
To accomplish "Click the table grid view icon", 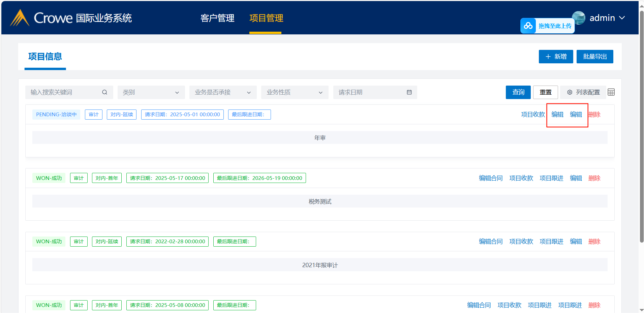I will click(x=611, y=92).
